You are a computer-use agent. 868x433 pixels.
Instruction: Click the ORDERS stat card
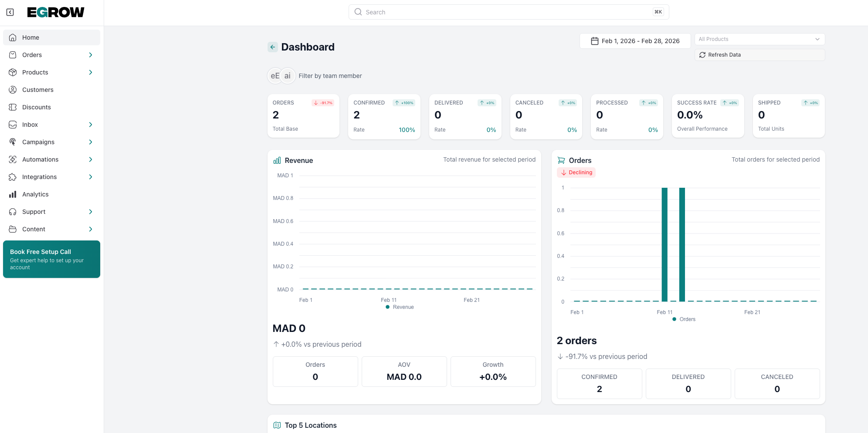point(303,116)
